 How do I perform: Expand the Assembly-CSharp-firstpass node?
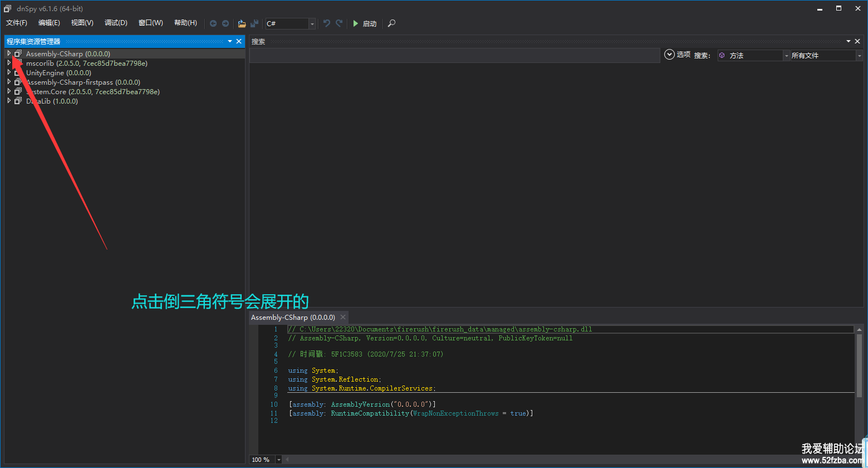(x=9, y=82)
